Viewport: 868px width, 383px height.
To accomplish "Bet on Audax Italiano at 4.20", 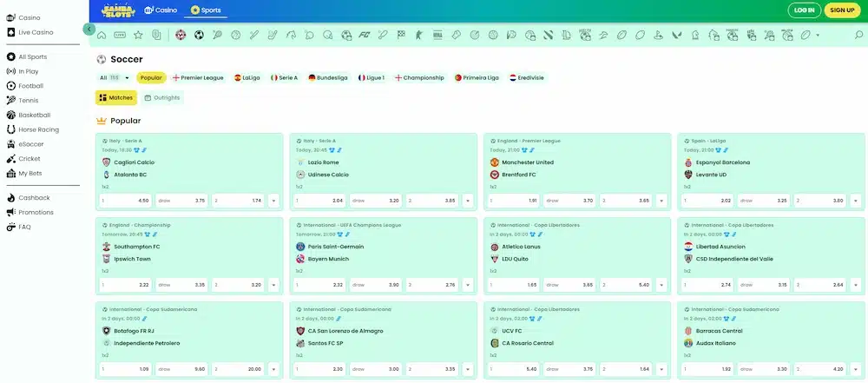I will [820, 369].
